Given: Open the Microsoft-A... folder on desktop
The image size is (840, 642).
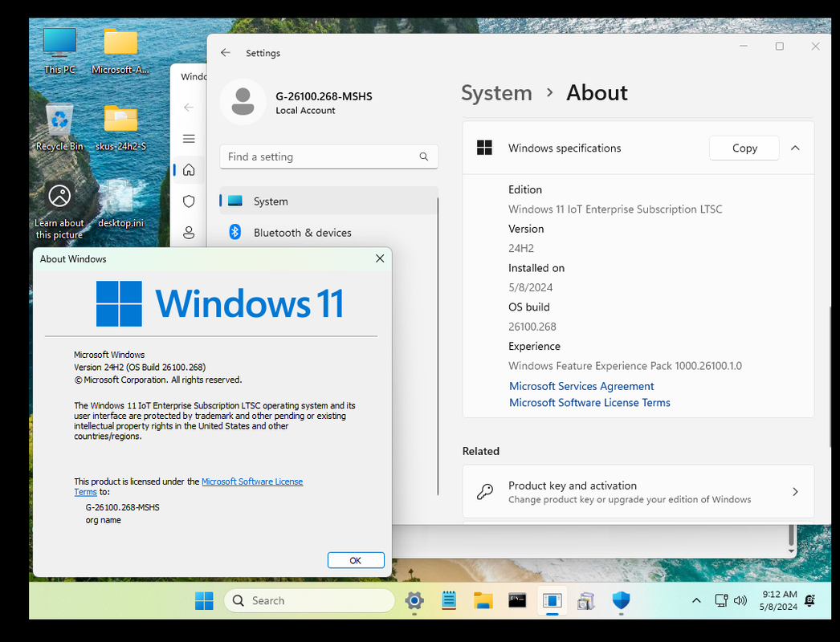Looking at the screenshot, I should [x=120, y=51].
